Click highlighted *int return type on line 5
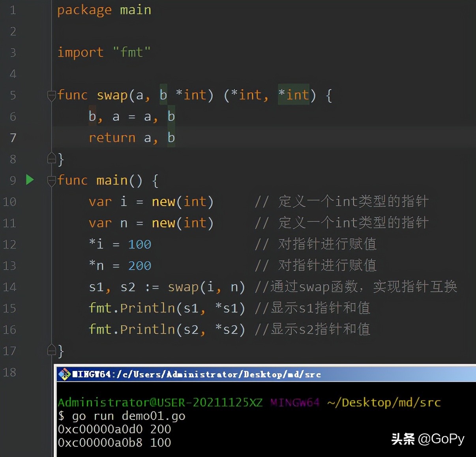 point(294,95)
